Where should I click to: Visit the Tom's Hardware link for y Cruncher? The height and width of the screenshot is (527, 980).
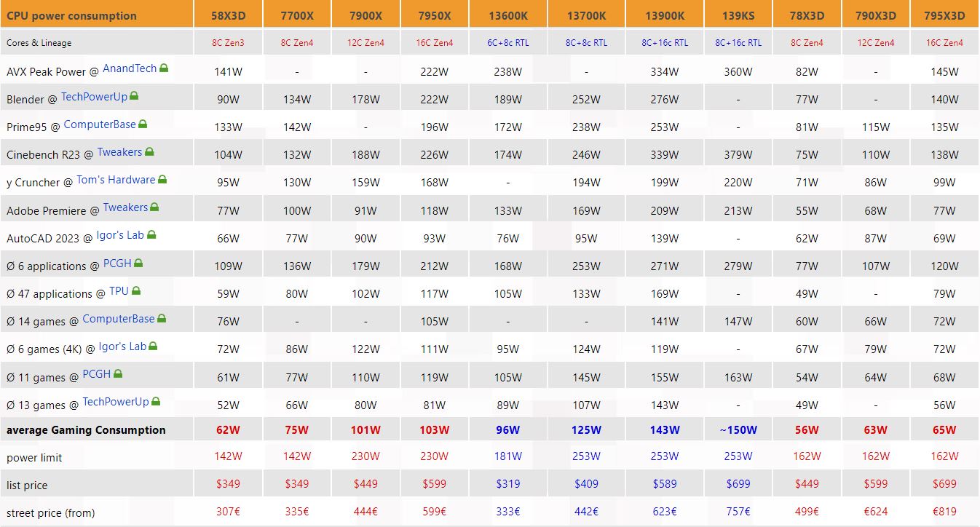tap(116, 179)
